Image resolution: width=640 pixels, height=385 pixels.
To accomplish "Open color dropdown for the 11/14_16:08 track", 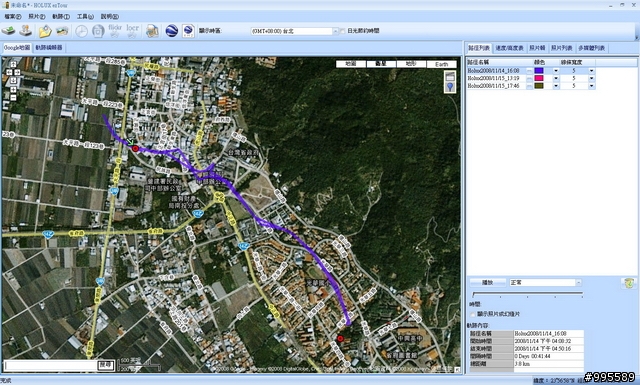I will click(x=556, y=71).
